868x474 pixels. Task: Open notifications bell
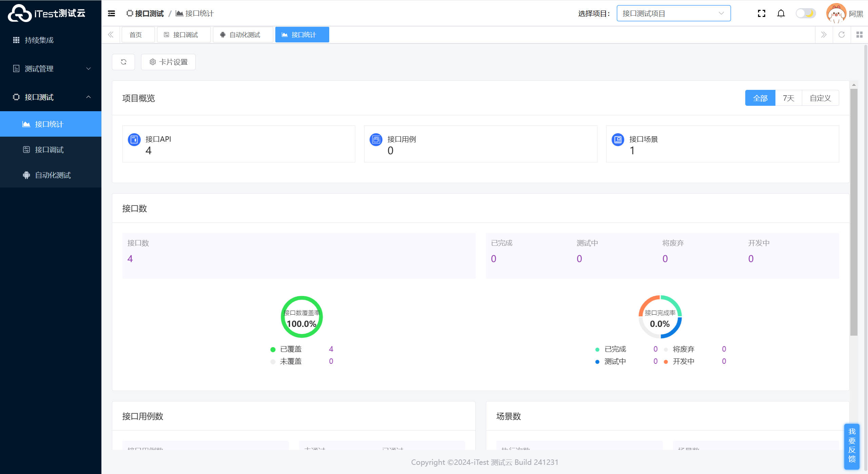(x=781, y=14)
